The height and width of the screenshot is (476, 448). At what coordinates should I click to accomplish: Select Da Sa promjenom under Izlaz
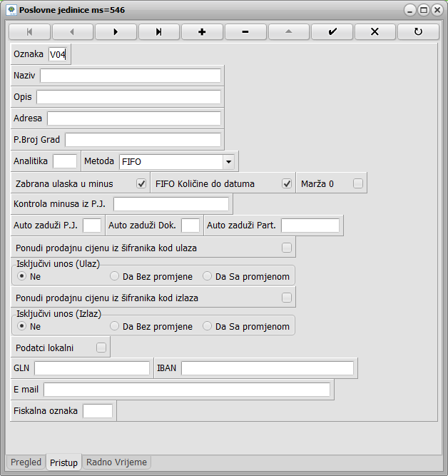[x=208, y=326]
